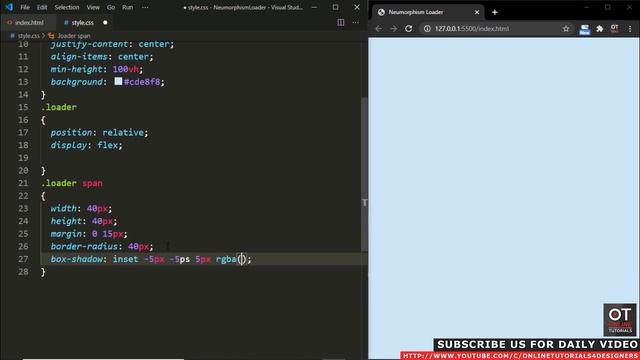The image size is (640, 360).
Task: Click the editor vertical scrollbar
Action: 364,175
